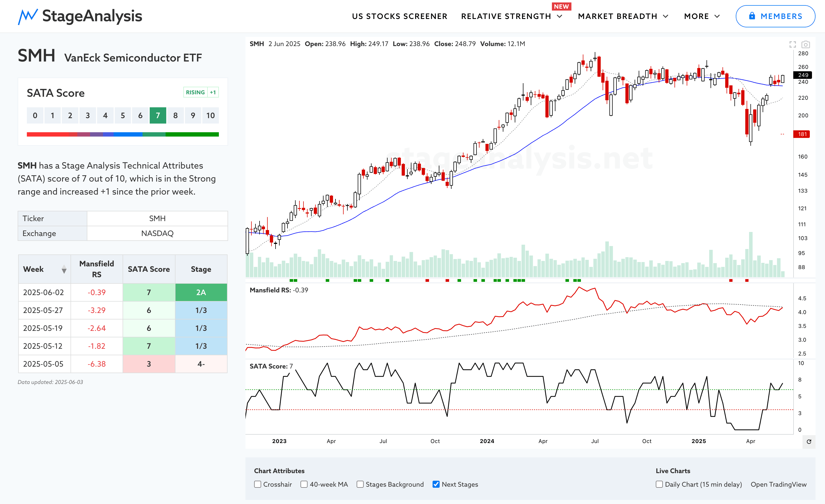Open the US Stocks Screener menu
This screenshot has width=825, height=504.
pyautogui.click(x=399, y=16)
